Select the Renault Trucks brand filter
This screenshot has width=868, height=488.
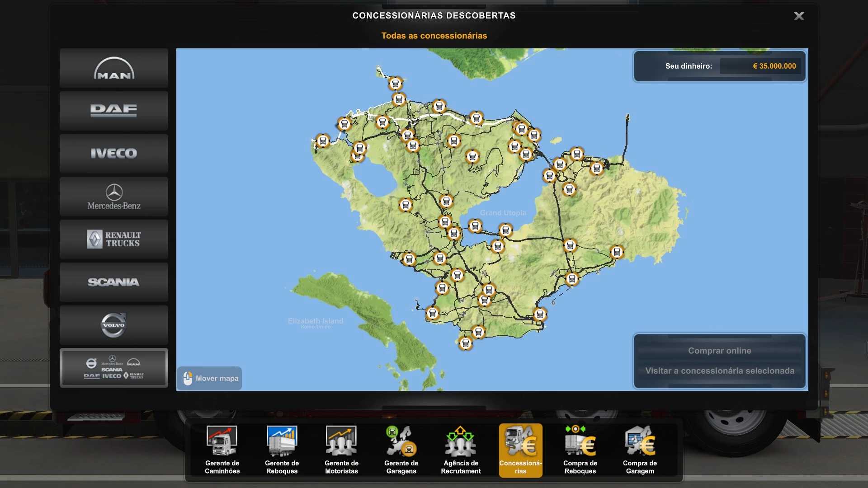tap(114, 239)
